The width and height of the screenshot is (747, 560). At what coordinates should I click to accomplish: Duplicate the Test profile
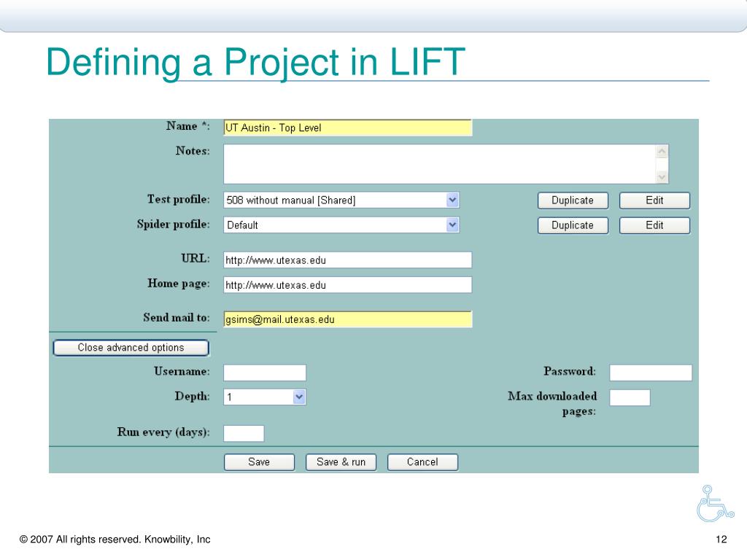coord(573,201)
